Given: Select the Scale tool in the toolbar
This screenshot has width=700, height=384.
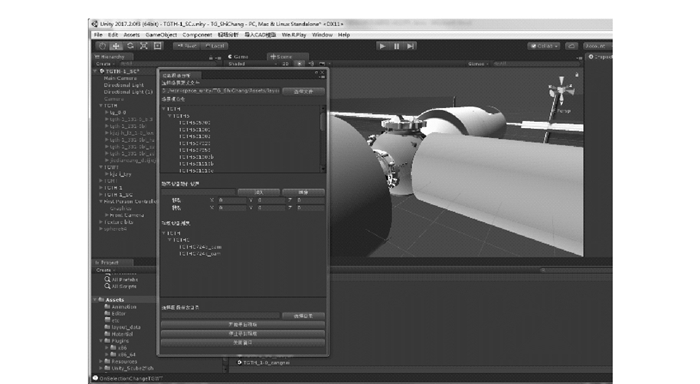Looking at the screenshot, I should point(144,46).
